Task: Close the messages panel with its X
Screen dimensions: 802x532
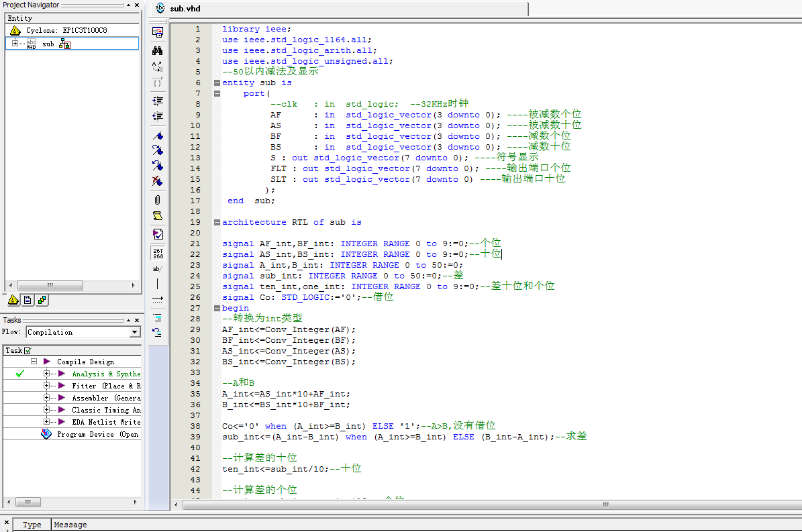Action: pos(6,523)
